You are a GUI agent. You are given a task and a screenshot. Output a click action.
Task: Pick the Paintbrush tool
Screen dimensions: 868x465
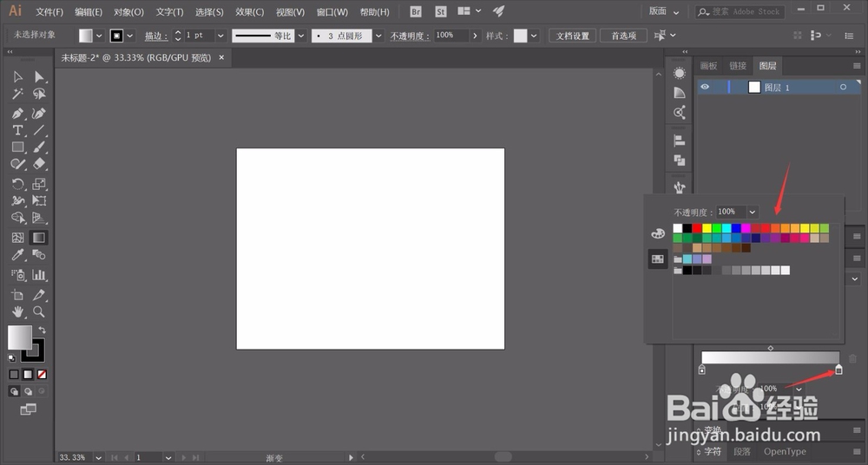[39, 147]
